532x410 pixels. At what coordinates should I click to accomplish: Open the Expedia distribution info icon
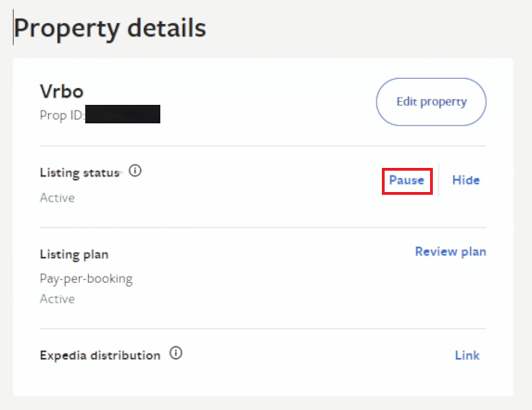(x=176, y=352)
